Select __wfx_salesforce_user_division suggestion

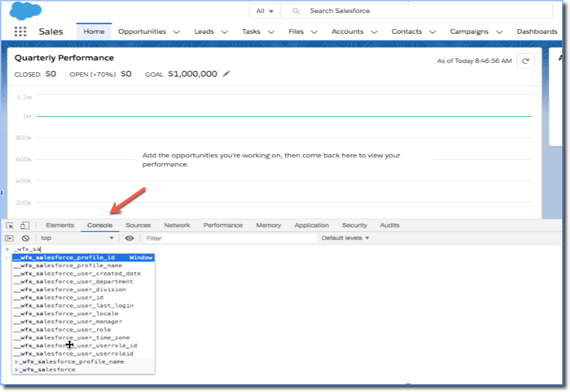click(x=83, y=289)
